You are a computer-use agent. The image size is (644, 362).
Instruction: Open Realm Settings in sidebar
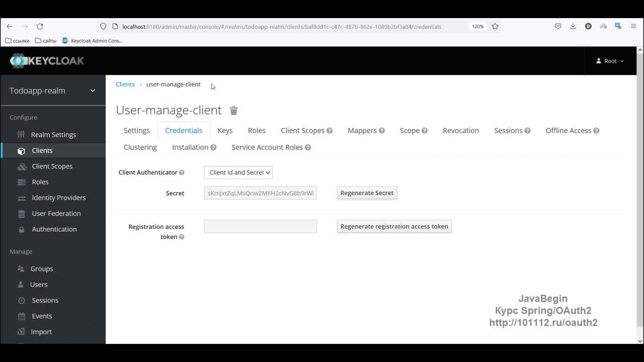click(53, 135)
